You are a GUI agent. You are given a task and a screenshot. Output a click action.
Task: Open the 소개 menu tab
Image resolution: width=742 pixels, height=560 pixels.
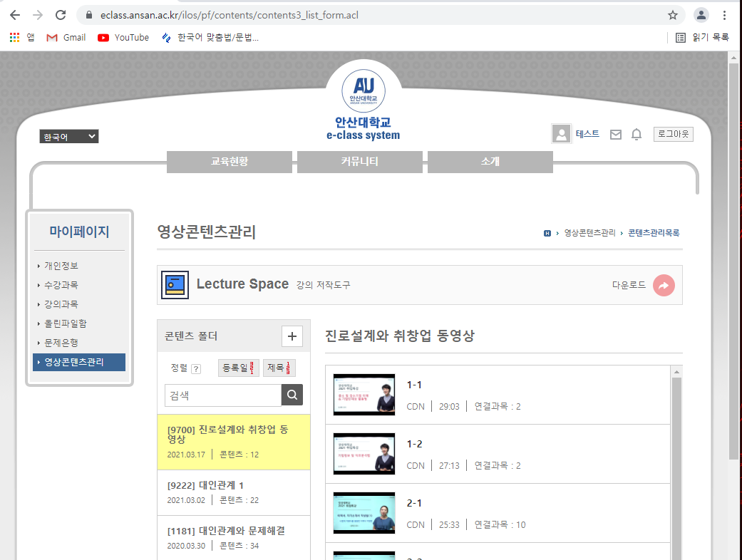pyautogui.click(x=490, y=162)
